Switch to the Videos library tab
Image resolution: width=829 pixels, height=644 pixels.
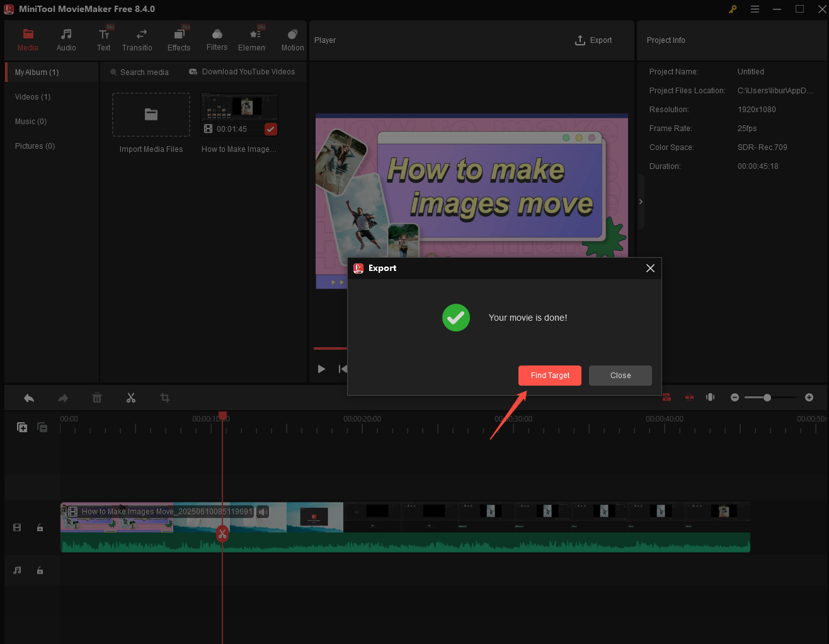click(32, 96)
